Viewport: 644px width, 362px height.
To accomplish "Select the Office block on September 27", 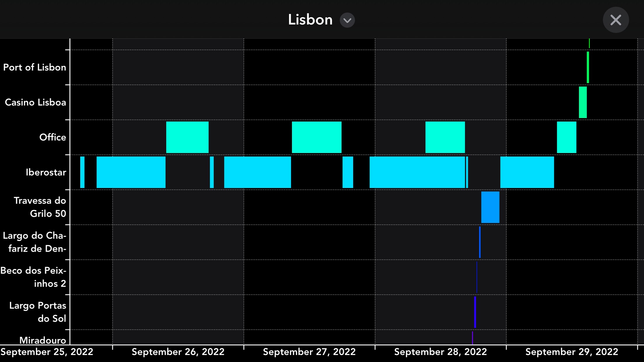I will [x=316, y=137].
